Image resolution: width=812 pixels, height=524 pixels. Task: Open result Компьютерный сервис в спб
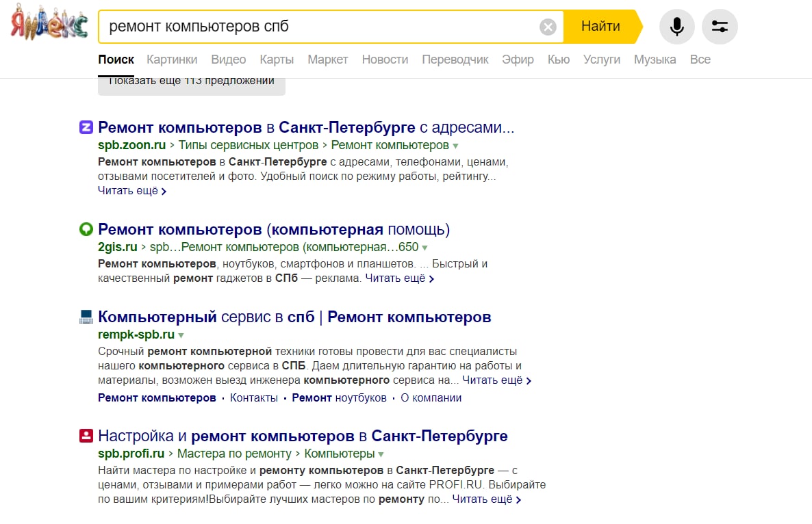[294, 317]
